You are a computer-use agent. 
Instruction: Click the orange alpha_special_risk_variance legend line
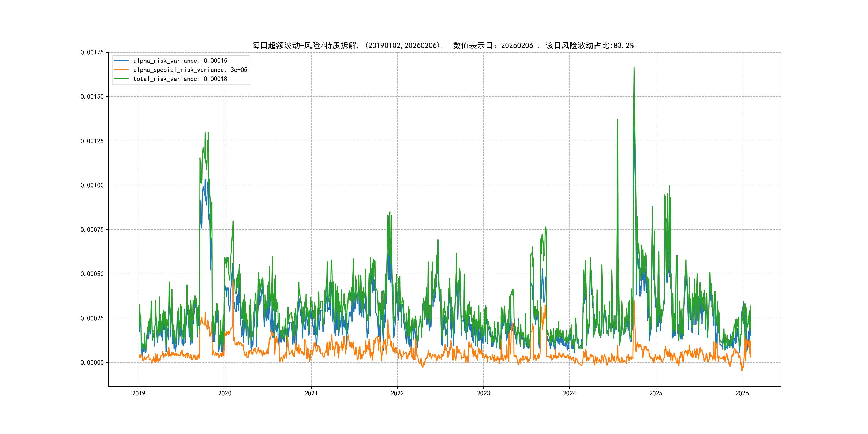(x=121, y=70)
